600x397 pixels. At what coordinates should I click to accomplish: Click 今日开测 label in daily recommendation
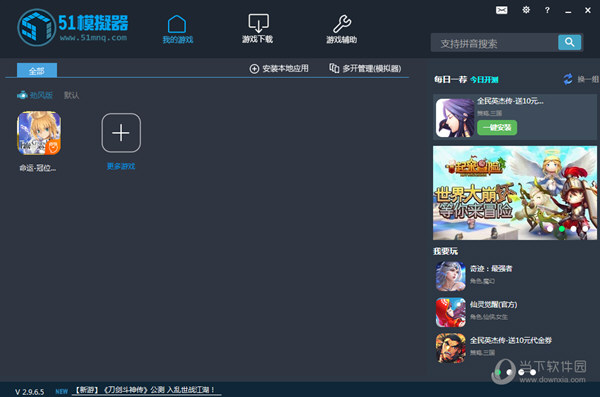[x=484, y=80]
